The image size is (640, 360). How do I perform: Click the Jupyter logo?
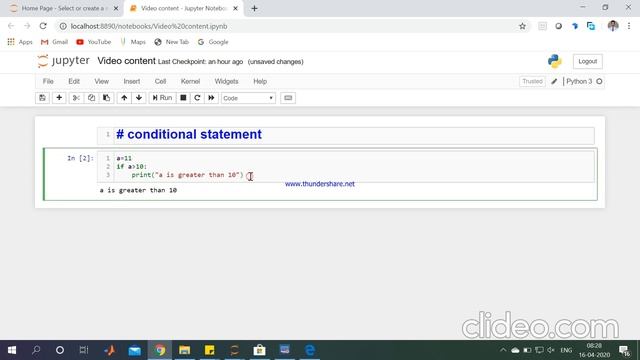[63, 61]
